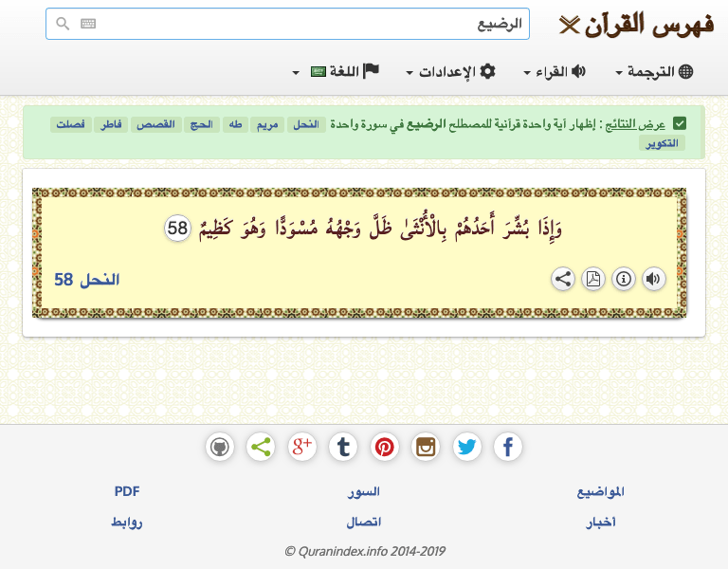This screenshot has width=728, height=569.
Task: Open the Tumblr footer icon
Action: [x=343, y=448]
